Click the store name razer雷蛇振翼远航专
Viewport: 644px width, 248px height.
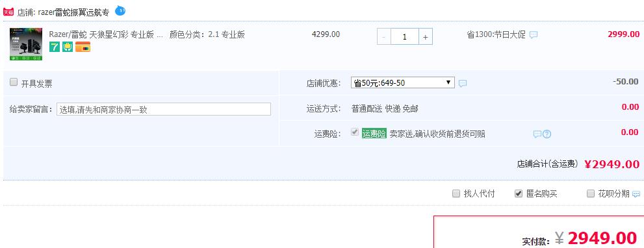tap(73, 12)
